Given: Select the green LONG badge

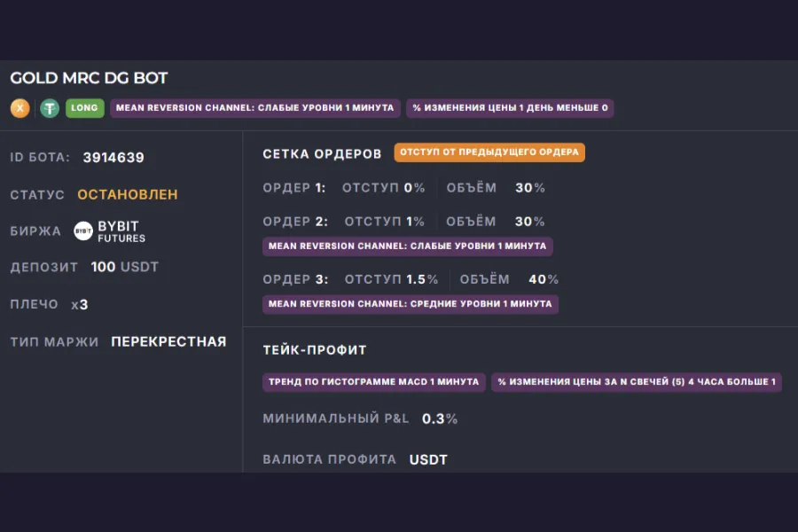Looking at the screenshot, I should [x=84, y=108].
